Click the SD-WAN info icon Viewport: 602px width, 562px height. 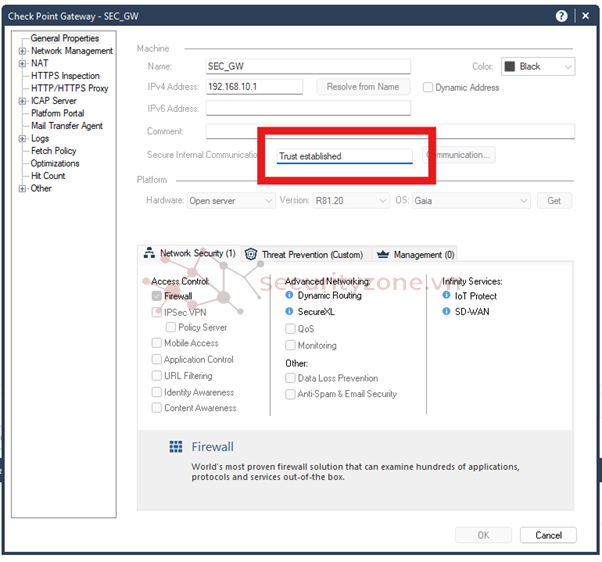click(x=446, y=311)
